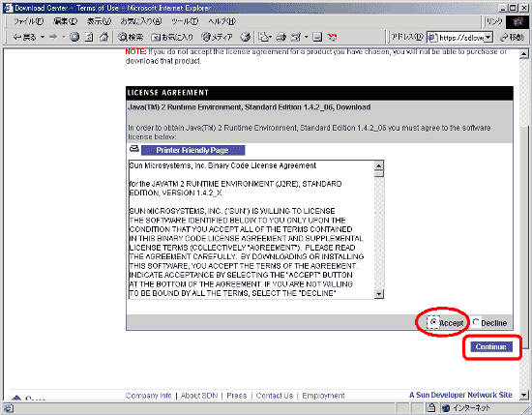Select the Accept radio button
Viewport: 532px width, 415px height.
click(433, 321)
